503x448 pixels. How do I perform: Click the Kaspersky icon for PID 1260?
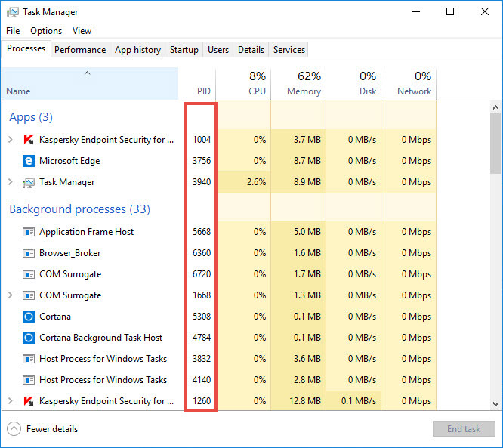tap(29, 401)
